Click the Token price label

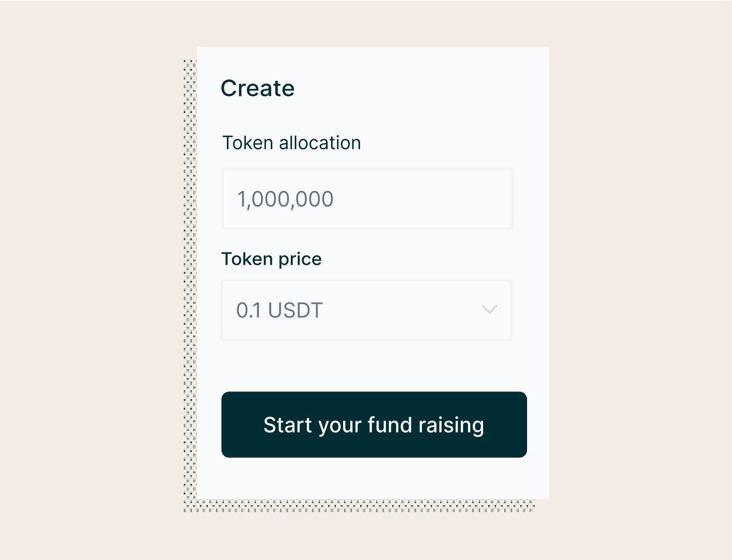pos(271,259)
